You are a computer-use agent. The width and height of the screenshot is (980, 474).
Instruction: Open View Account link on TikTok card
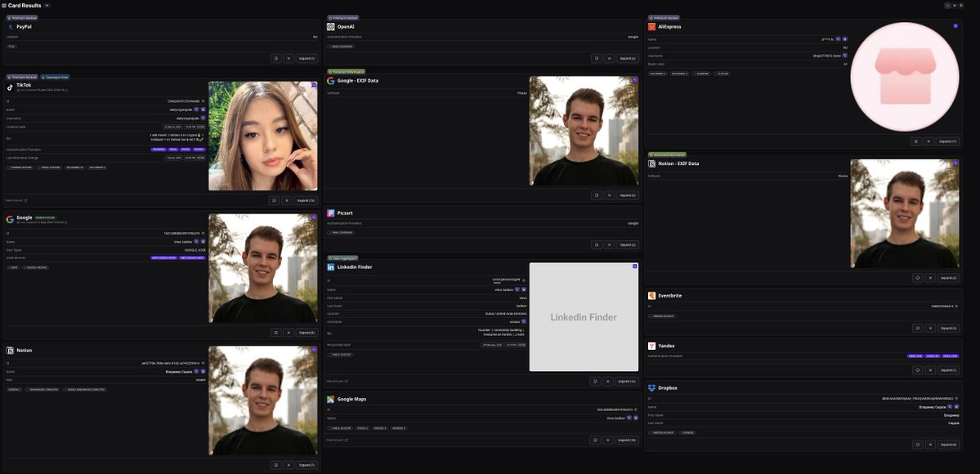coord(16,201)
